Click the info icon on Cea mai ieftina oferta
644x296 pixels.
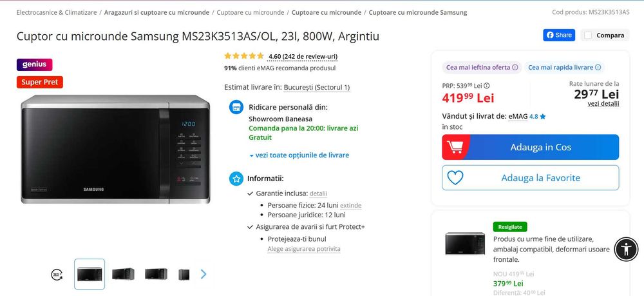[515, 68]
